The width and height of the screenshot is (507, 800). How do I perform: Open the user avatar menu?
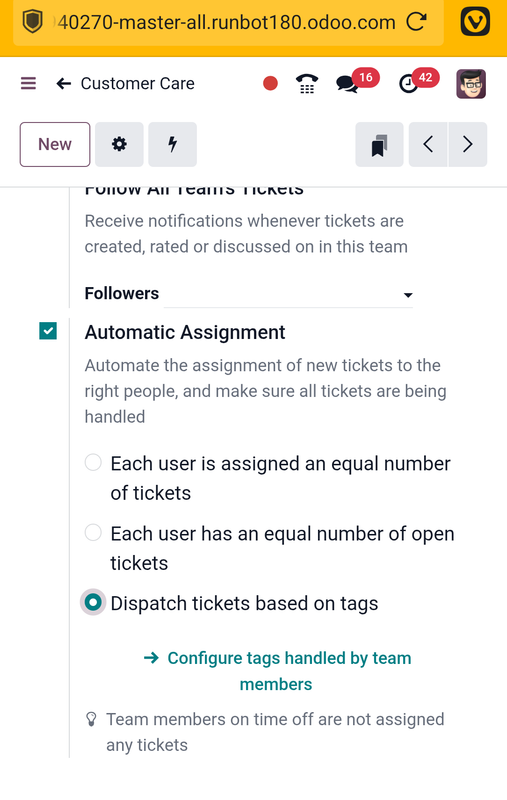(x=471, y=84)
